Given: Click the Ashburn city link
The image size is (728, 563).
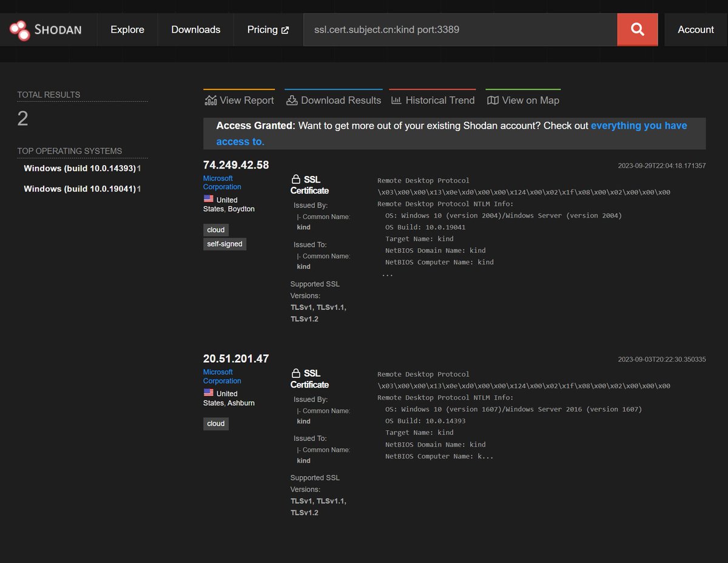Looking at the screenshot, I should [x=241, y=403].
